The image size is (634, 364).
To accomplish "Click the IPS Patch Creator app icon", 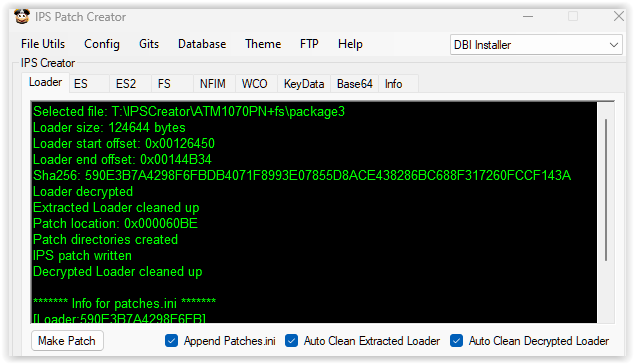I will point(22,17).
